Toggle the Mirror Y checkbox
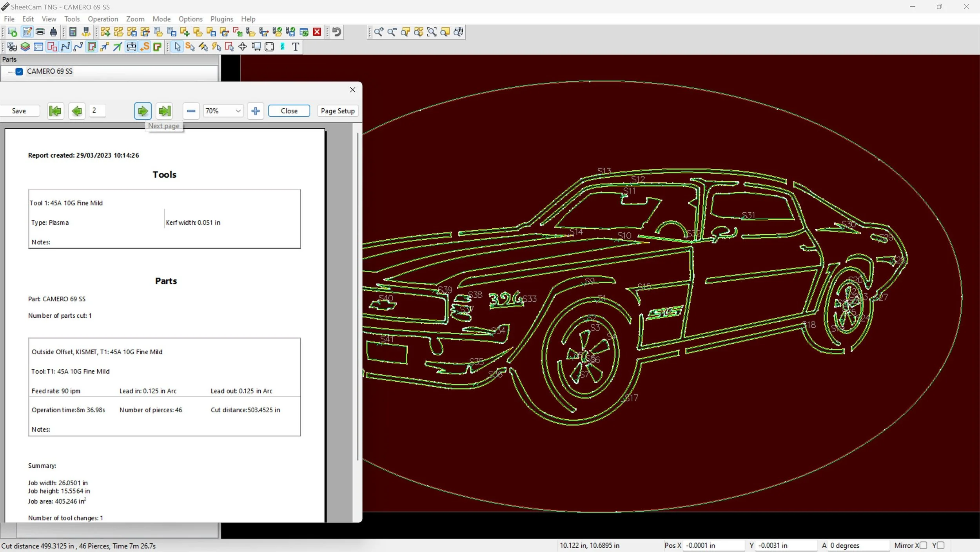Image resolution: width=980 pixels, height=552 pixels. 940,545
